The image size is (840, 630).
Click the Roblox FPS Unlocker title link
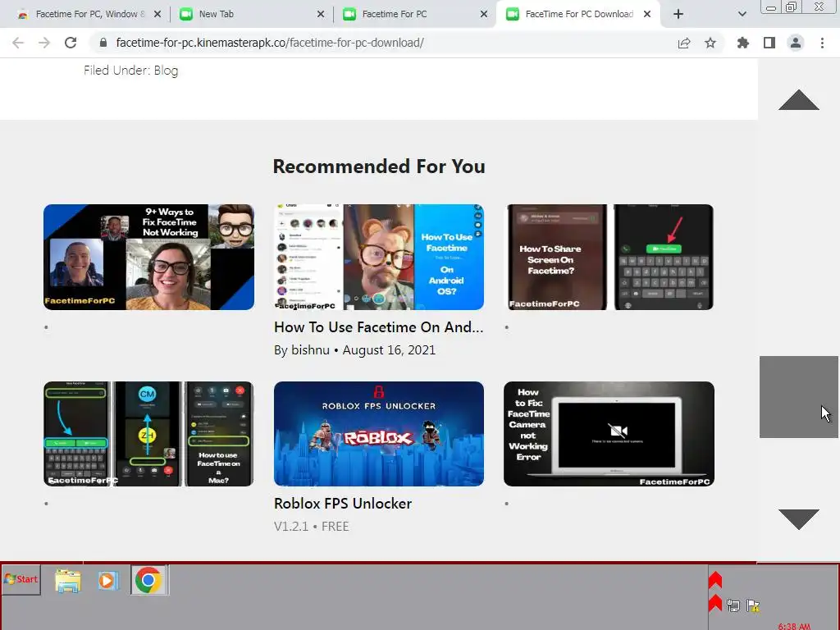click(343, 504)
